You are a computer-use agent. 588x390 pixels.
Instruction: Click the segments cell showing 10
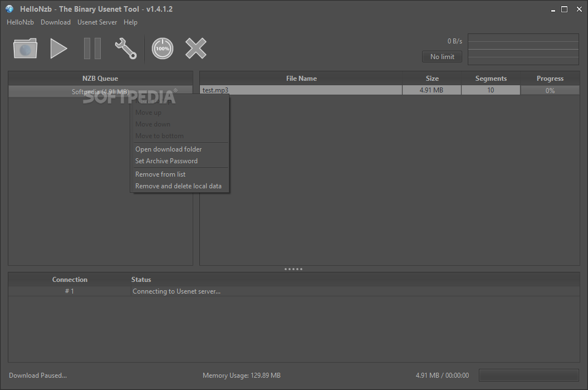pyautogui.click(x=491, y=90)
